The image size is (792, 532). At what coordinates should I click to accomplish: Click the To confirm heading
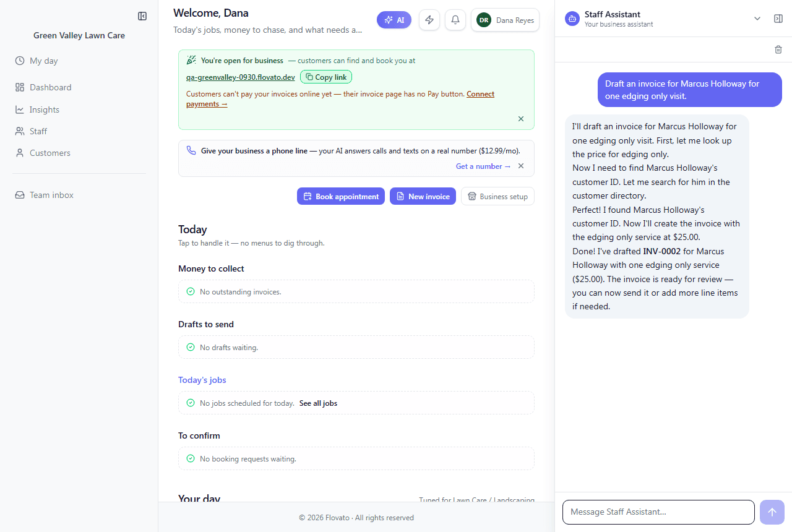[199, 435]
